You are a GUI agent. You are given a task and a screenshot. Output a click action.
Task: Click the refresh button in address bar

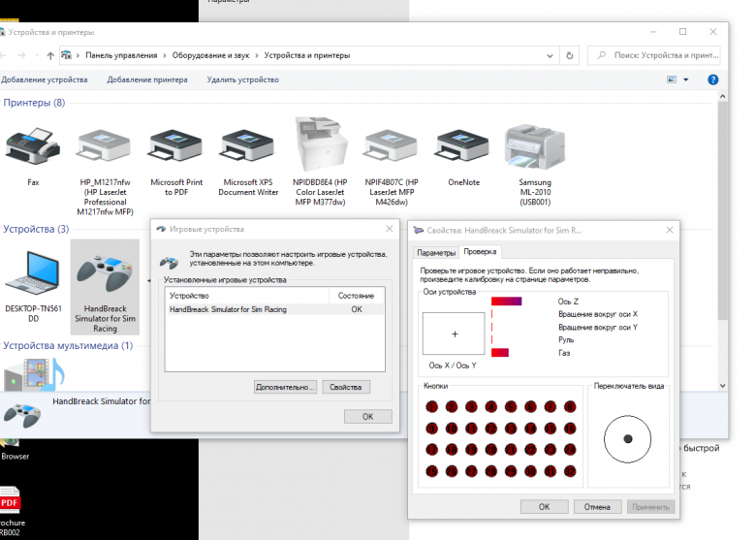(569, 55)
